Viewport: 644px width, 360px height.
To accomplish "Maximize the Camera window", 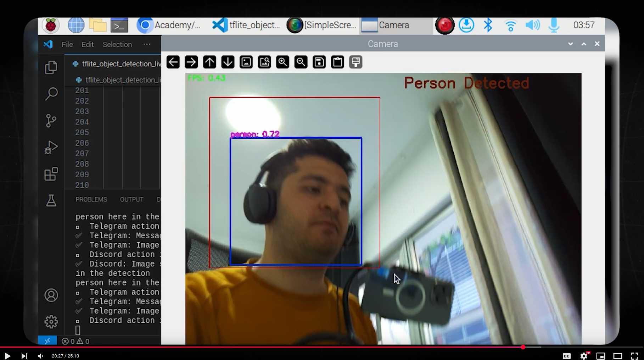I will click(584, 44).
